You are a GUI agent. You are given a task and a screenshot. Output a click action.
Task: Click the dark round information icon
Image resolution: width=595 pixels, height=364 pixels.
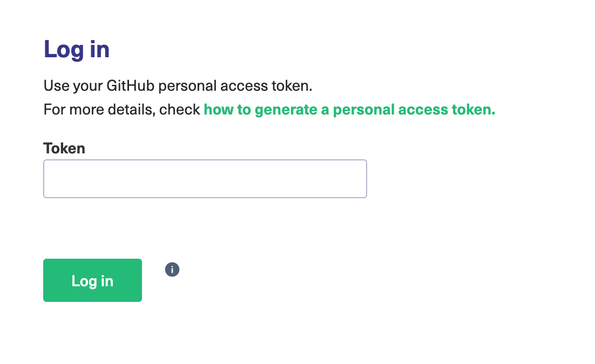(x=172, y=269)
